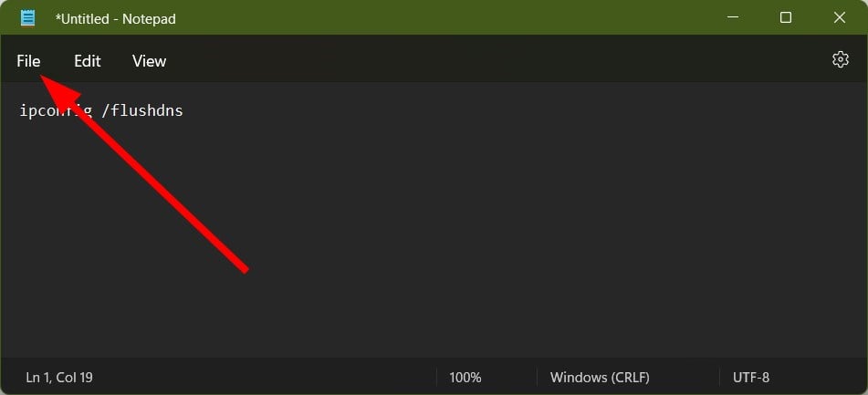Click the Ln 1, Col 19 indicator
The width and height of the screenshot is (868, 395).
click(59, 378)
